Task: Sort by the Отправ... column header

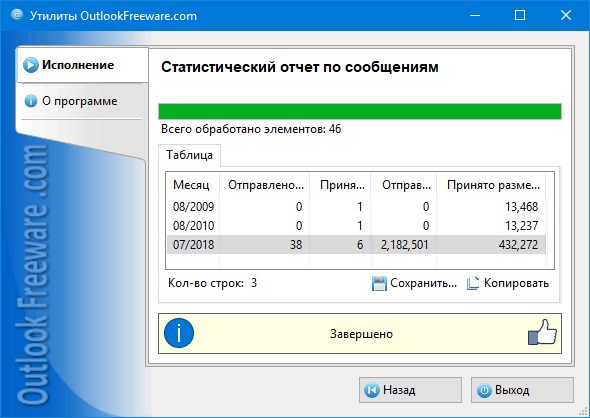Action: tap(404, 185)
